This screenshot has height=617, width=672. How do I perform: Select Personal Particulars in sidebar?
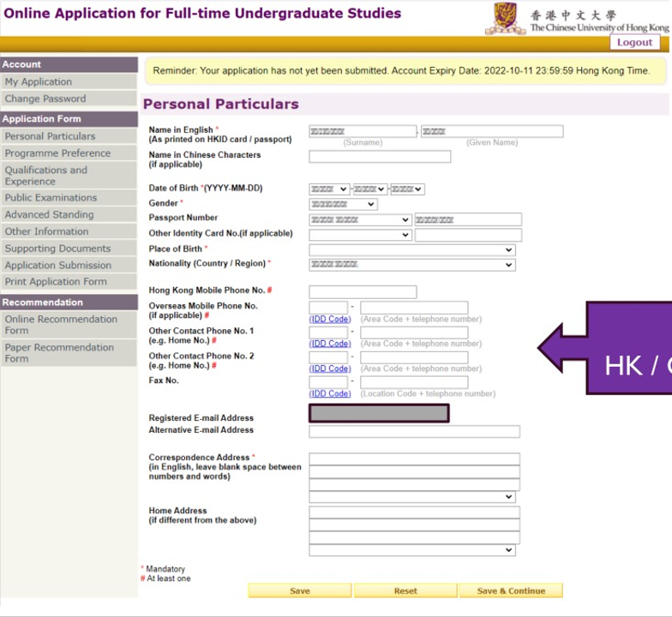[69, 136]
